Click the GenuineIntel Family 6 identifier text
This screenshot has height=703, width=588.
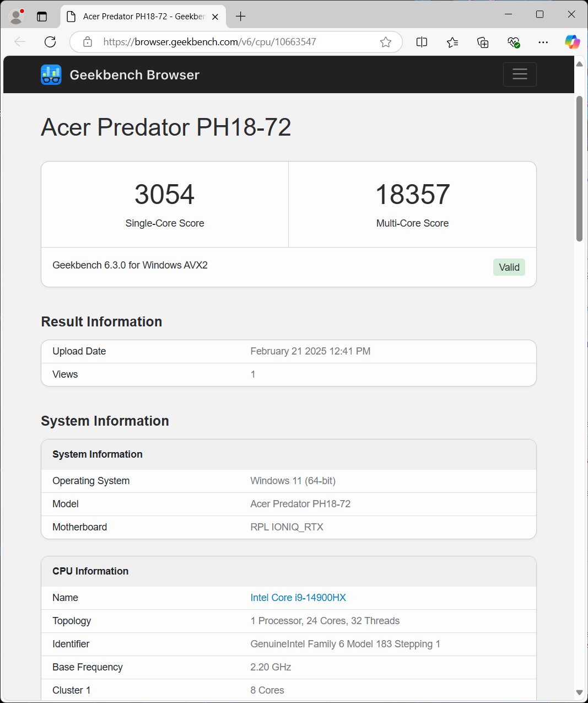(x=346, y=644)
